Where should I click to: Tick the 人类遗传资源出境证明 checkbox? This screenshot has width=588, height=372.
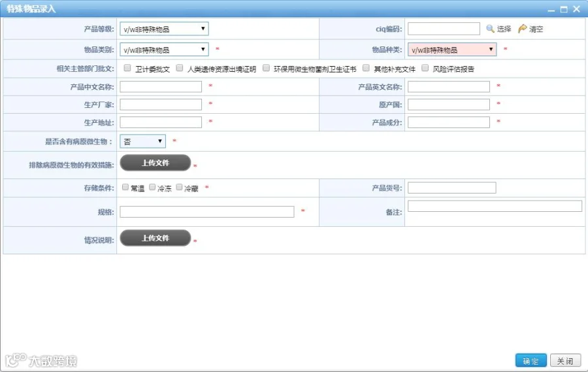pos(180,68)
